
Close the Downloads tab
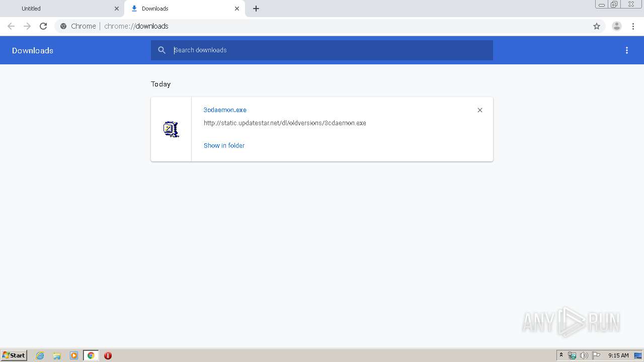[237, 9]
